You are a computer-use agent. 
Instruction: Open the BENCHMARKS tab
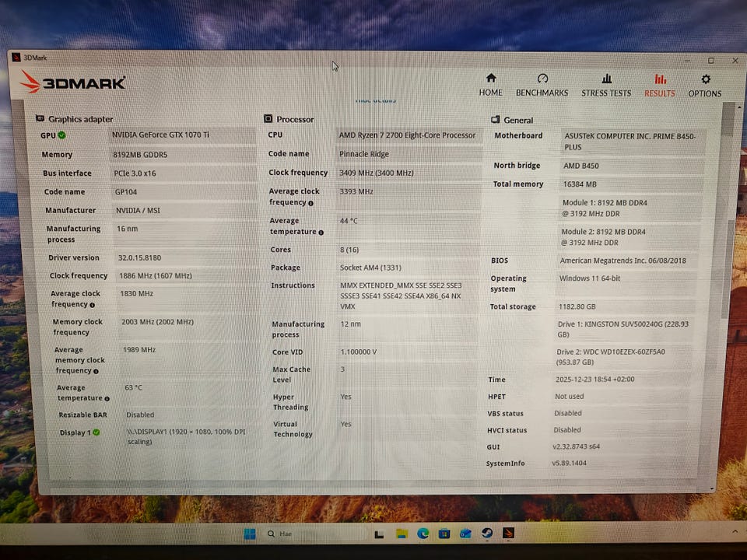coord(542,86)
